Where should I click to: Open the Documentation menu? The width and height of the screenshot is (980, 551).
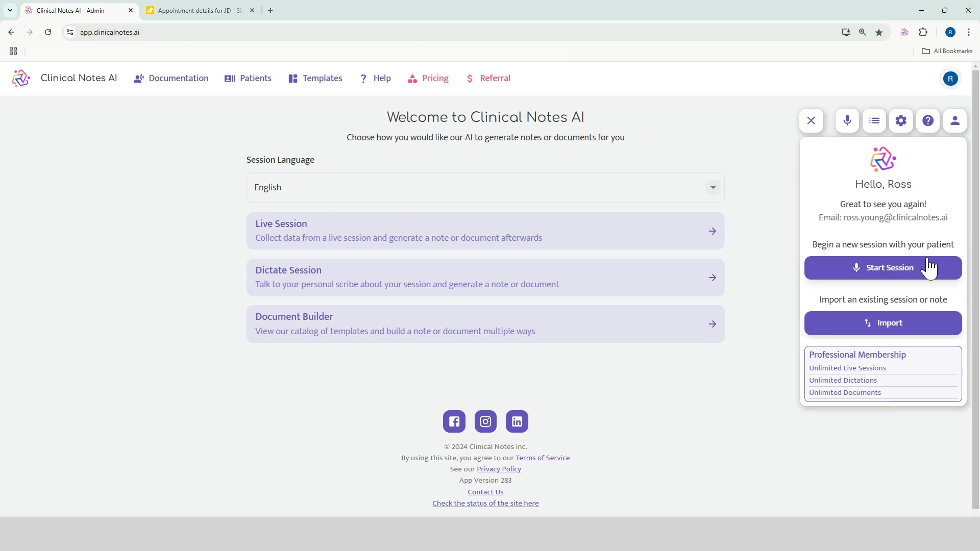point(171,78)
